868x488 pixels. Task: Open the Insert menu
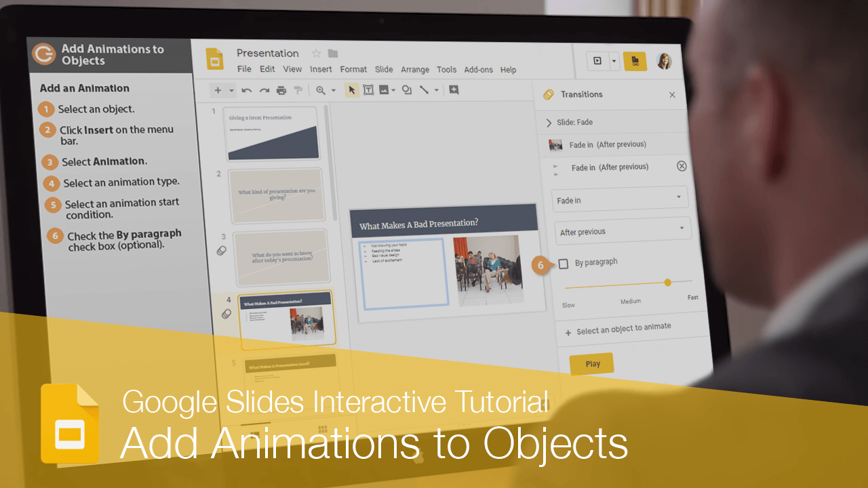(321, 69)
